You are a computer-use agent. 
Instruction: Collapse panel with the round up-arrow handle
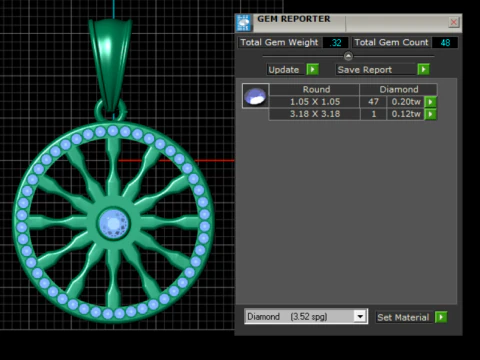(348, 56)
